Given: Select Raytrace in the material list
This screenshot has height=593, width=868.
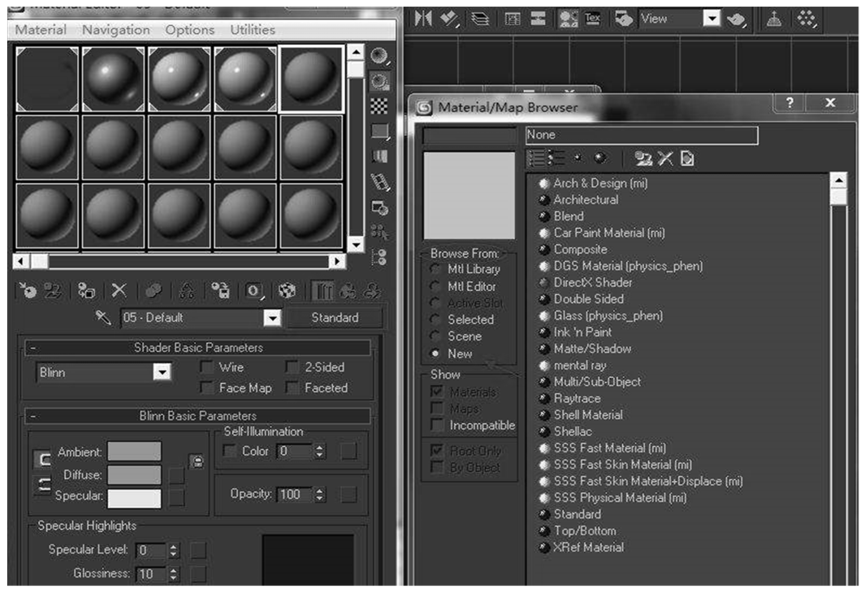Looking at the screenshot, I should point(577,398).
